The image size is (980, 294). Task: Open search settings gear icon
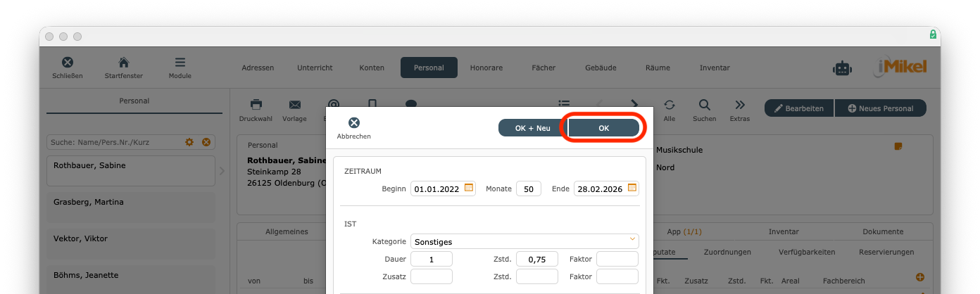coord(189,142)
